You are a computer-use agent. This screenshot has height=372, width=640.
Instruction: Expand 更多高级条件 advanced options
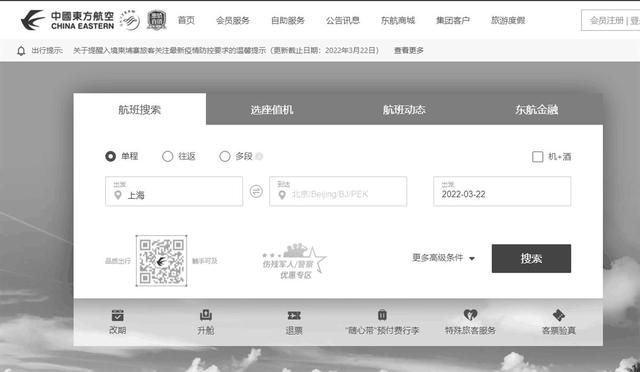443,258
